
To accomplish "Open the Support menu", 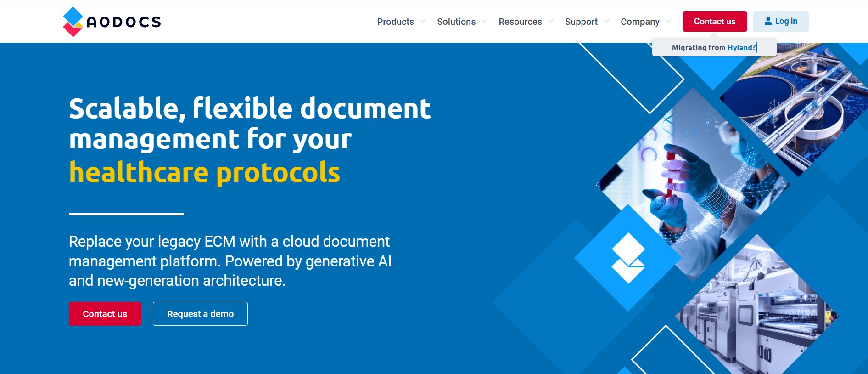I will point(581,22).
